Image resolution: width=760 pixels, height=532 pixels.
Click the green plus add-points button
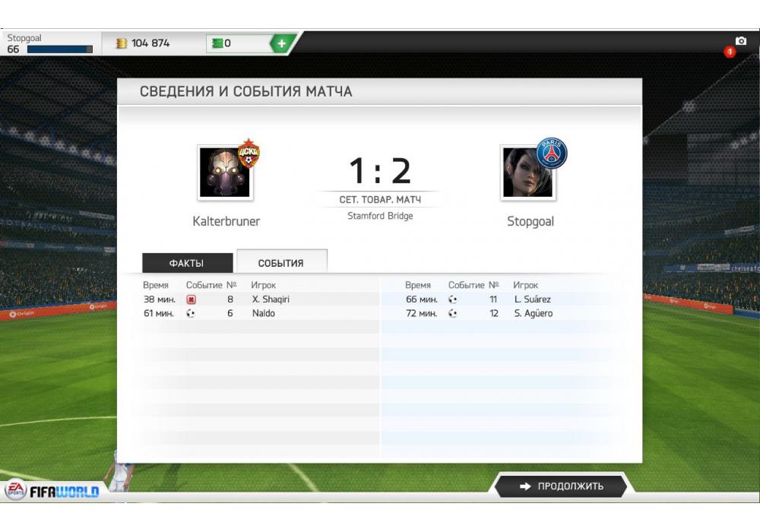tap(281, 43)
